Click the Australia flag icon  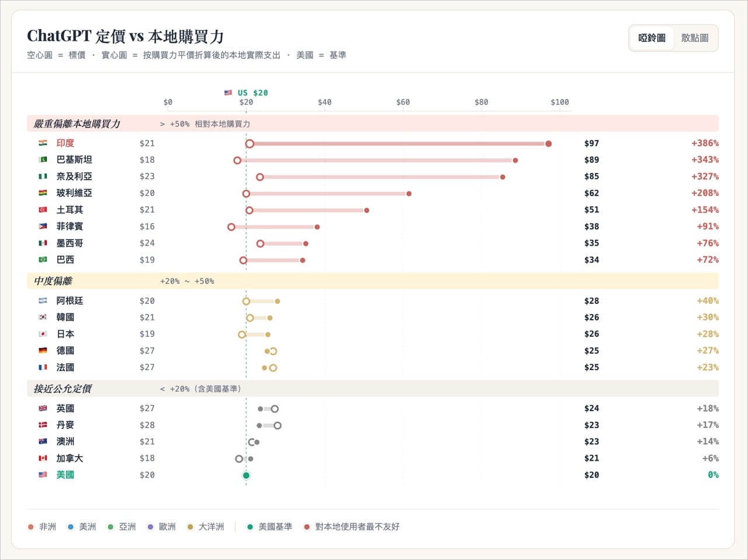(43, 441)
